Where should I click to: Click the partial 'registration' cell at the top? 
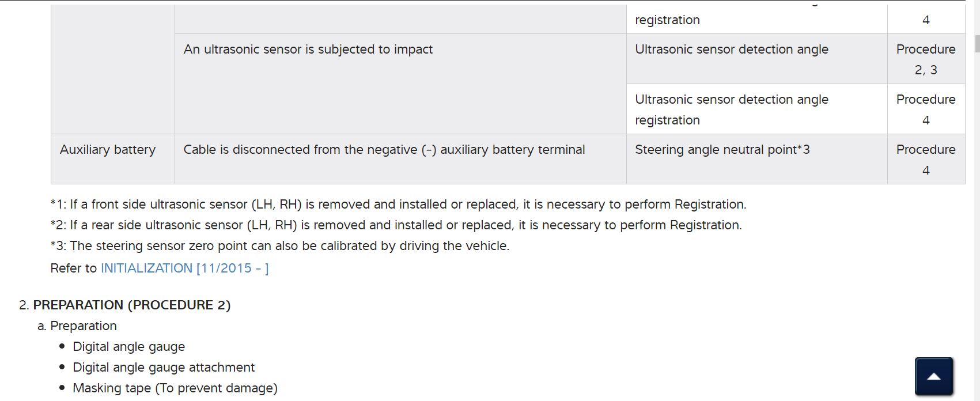(x=667, y=20)
